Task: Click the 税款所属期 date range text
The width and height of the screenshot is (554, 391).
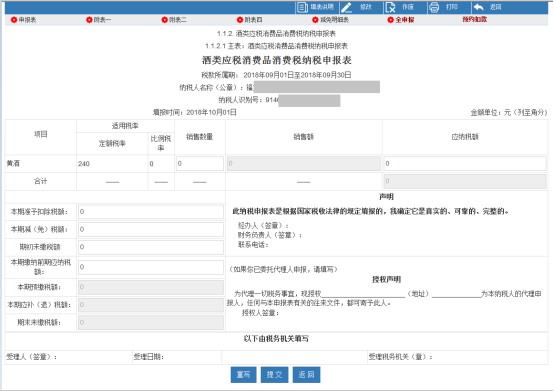Action: point(276,75)
